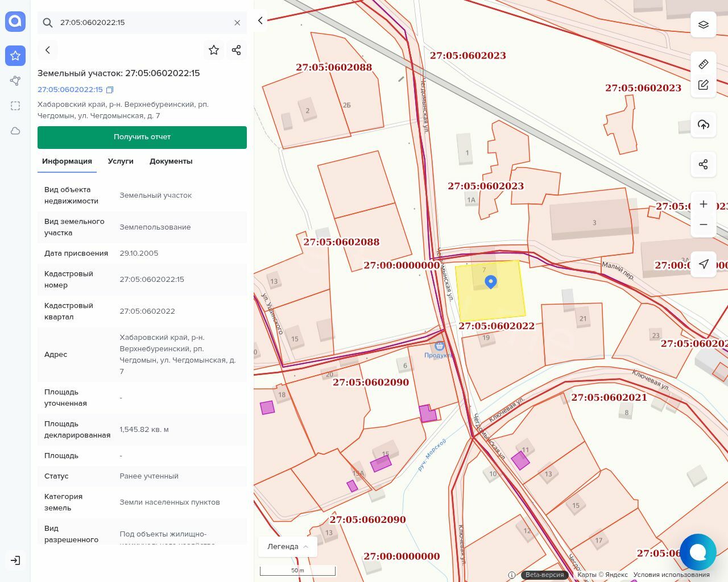Clear the search field text

(237, 23)
